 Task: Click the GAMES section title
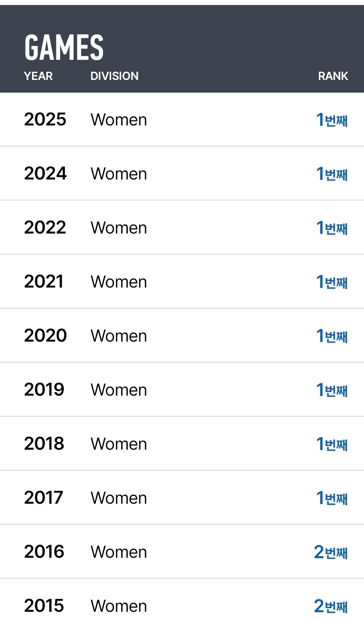[x=64, y=47]
